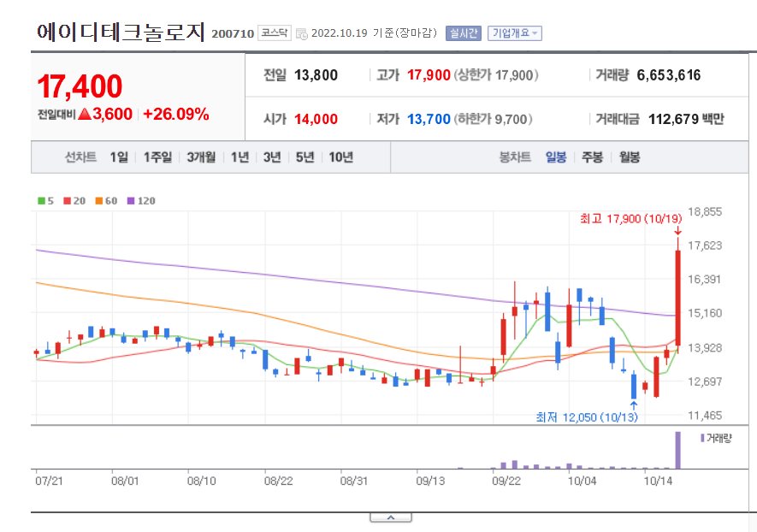Click the 최고 17,900 (10/19) chart annotation

click(x=631, y=219)
